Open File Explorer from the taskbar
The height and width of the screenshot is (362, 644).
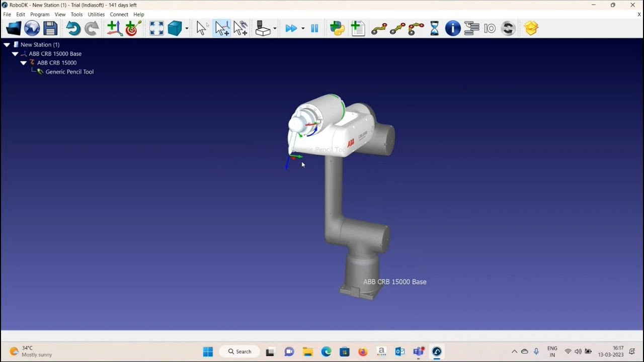pos(307,351)
